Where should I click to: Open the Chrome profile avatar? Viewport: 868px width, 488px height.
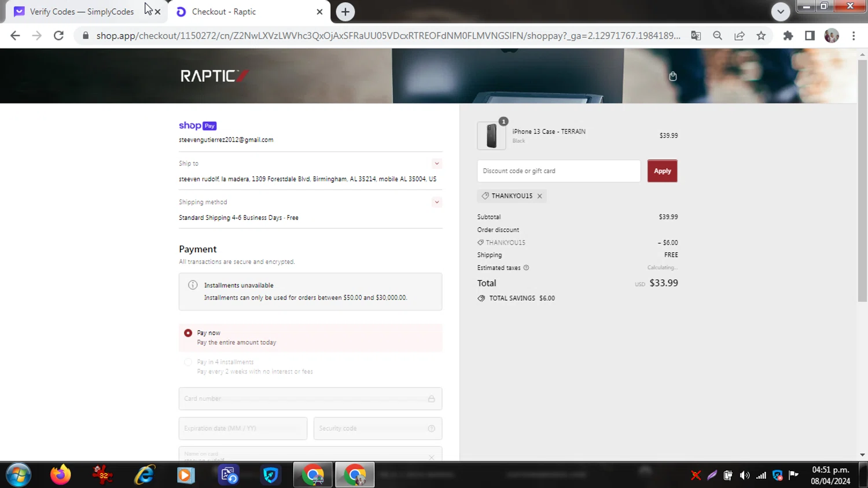point(832,36)
